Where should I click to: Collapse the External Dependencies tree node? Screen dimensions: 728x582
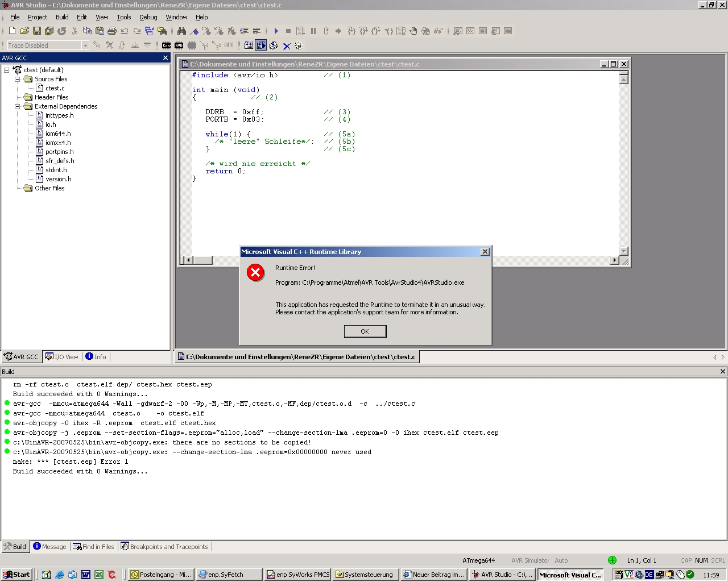pyautogui.click(x=17, y=106)
